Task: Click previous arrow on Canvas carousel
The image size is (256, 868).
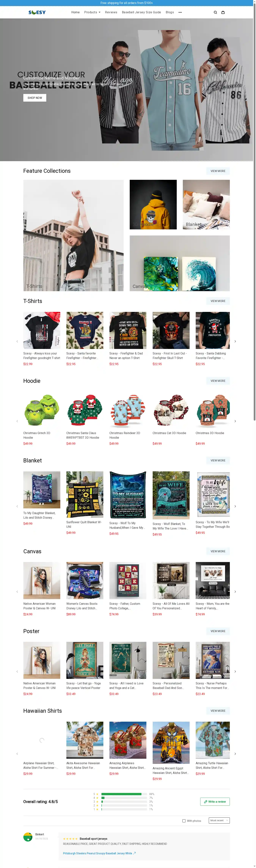Action: (17, 592)
